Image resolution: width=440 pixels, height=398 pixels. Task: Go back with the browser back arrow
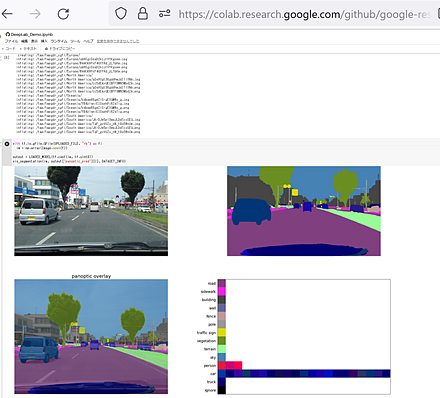click(x=7, y=14)
